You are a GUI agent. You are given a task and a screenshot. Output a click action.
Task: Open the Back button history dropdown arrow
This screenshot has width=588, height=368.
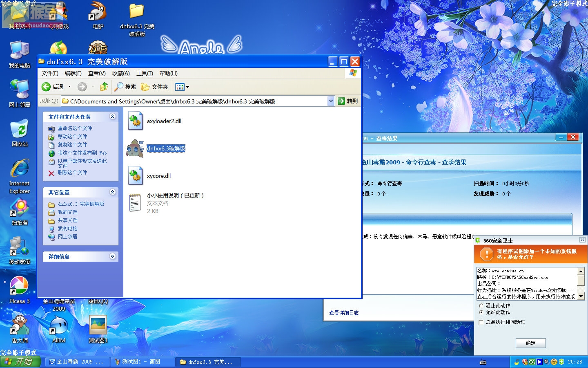(69, 87)
